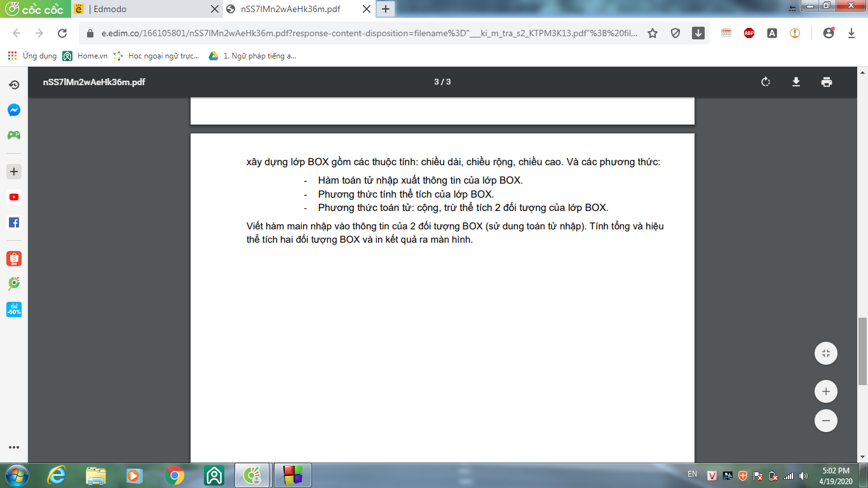Click the fit to page button

pos(825,353)
